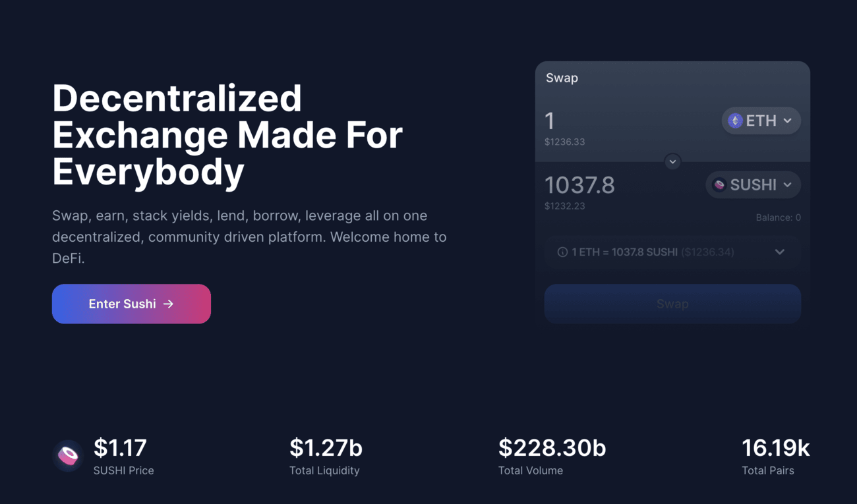Click the 1 ETH = 1037.8 SUSHI text
This screenshot has width=857, height=504.
[x=624, y=252]
